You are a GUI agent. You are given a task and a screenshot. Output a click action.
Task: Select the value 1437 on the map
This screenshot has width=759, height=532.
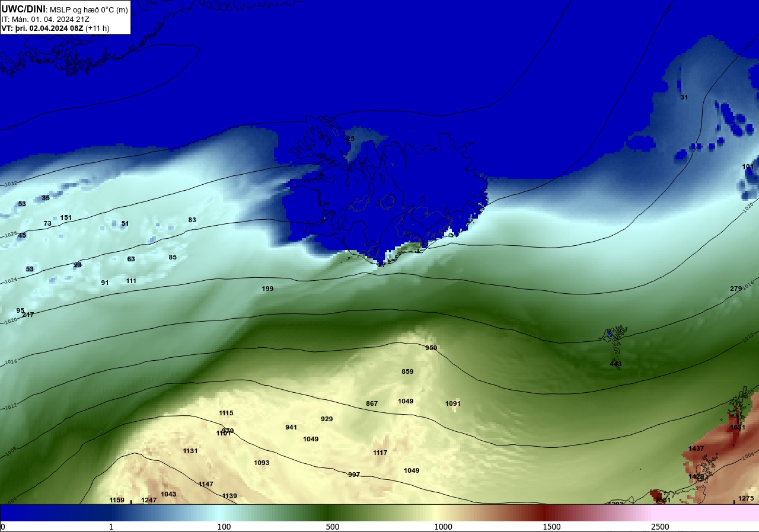click(696, 448)
